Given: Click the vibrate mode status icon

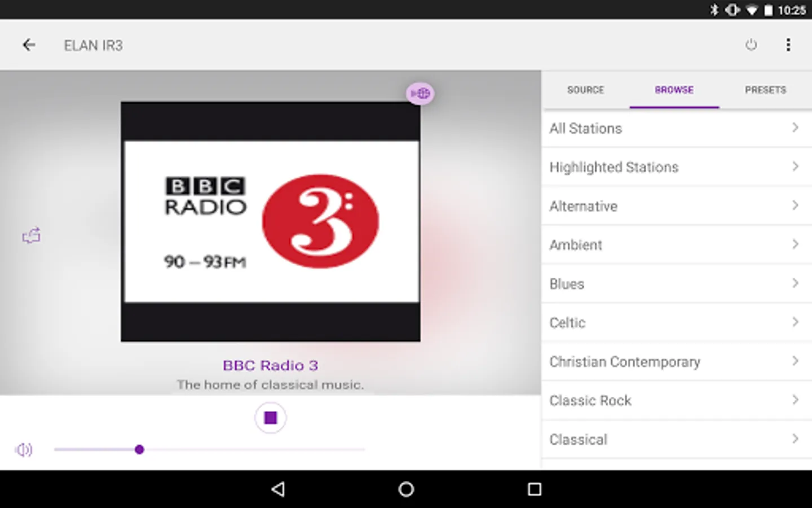Looking at the screenshot, I should point(732,10).
